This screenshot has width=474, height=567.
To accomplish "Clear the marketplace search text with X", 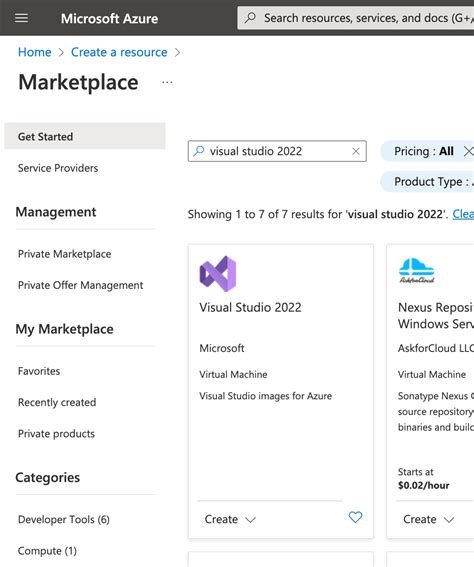I will coord(356,151).
